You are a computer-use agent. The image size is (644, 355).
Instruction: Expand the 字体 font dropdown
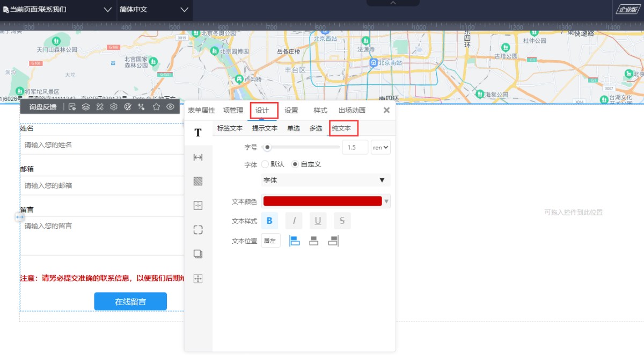(325, 180)
